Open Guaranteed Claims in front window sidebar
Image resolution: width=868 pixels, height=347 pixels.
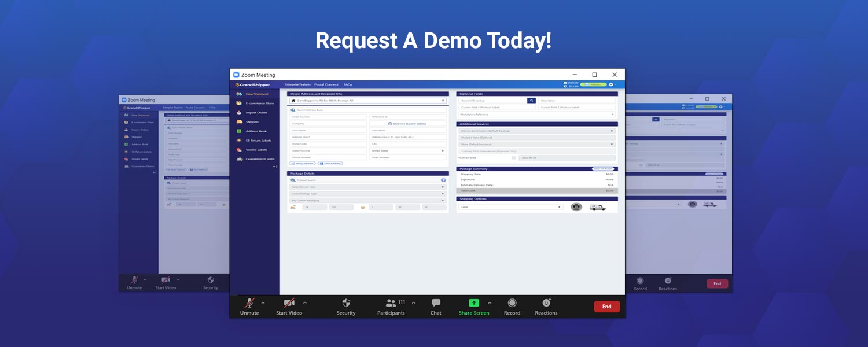click(x=255, y=159)
